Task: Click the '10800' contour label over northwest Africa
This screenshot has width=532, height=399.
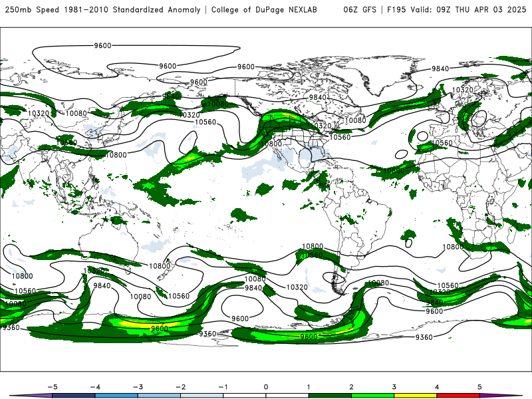Action: click(x=394, y=170)
